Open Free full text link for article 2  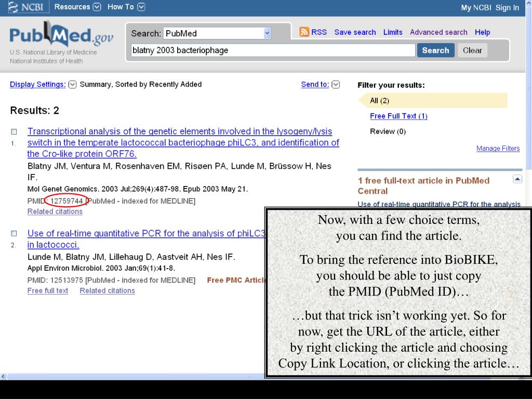click(x=47, y=291)
